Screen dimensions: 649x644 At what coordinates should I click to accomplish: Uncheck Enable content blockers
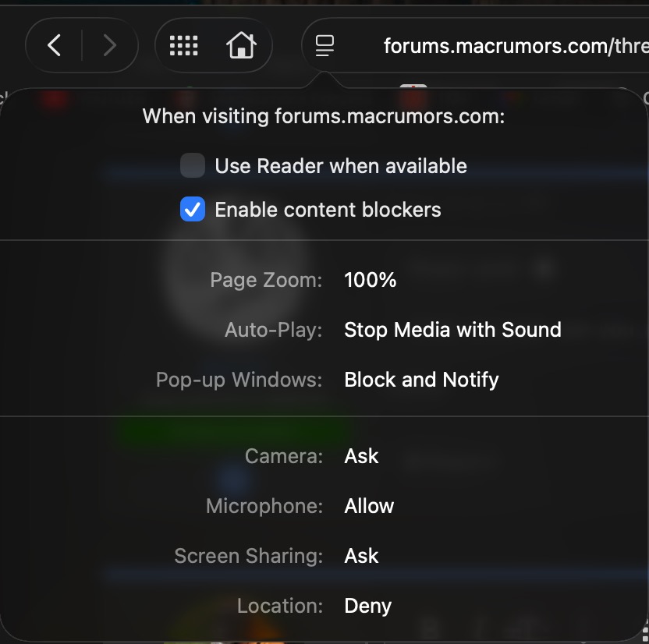point(193,209)
